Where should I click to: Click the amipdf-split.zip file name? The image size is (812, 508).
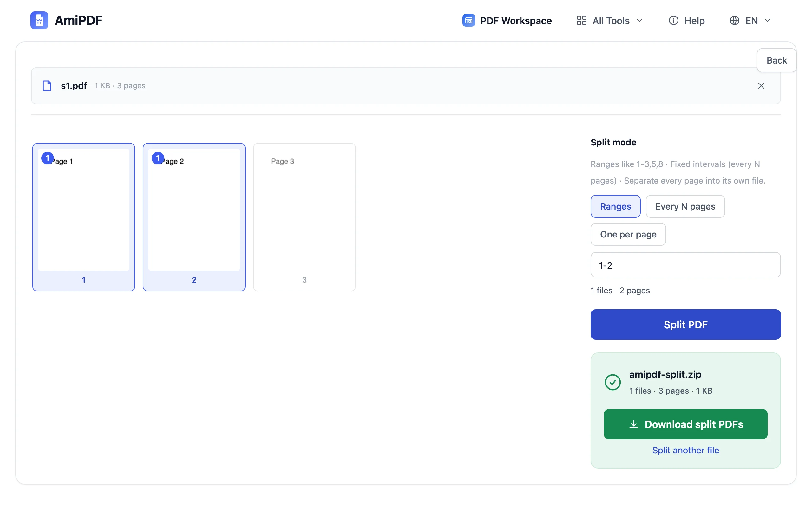point(665,374)
